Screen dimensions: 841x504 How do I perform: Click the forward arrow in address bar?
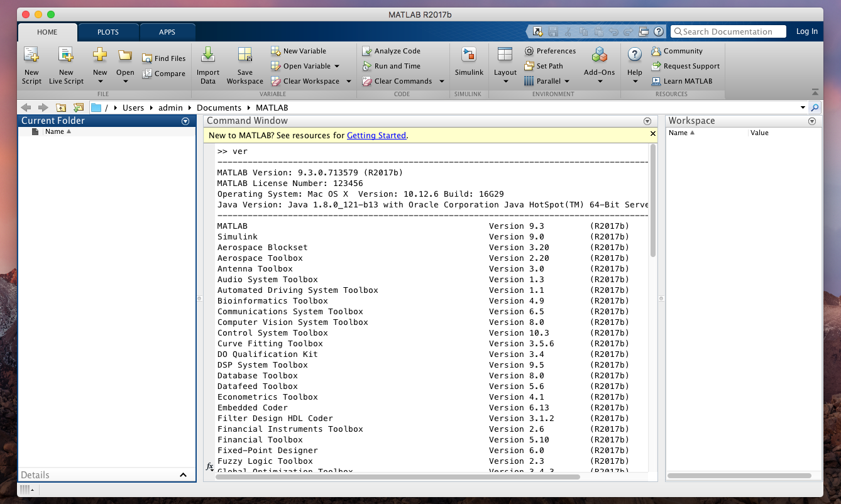point(43,107)
